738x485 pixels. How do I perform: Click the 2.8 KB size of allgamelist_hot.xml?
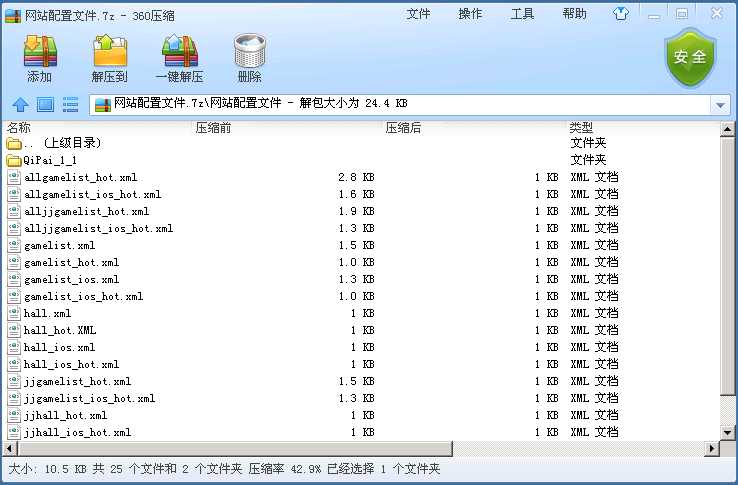tap(356, 177)
